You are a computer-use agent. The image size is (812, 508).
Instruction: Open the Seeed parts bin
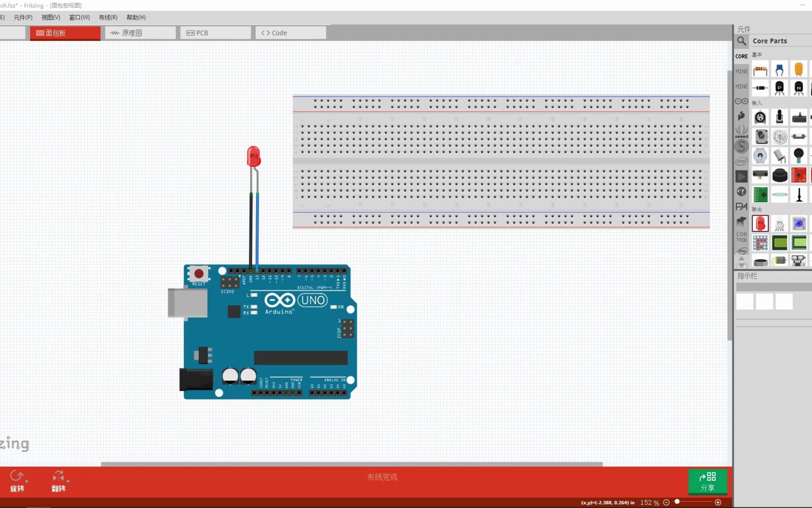coord(742,131)
